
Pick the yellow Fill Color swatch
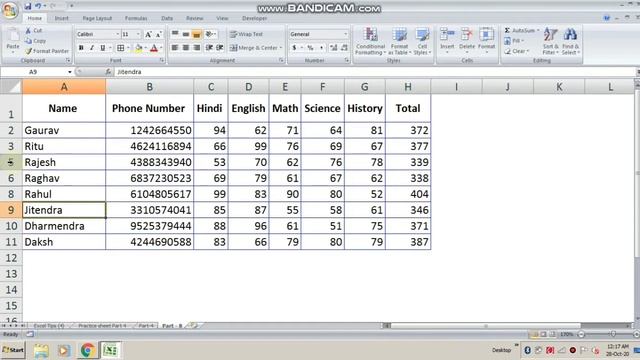[138, 48]
